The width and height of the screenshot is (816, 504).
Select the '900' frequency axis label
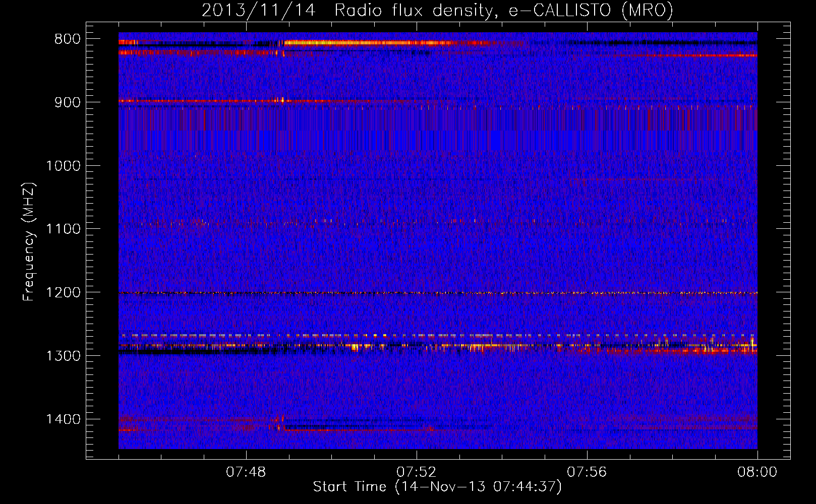click(x=67, y=102)
